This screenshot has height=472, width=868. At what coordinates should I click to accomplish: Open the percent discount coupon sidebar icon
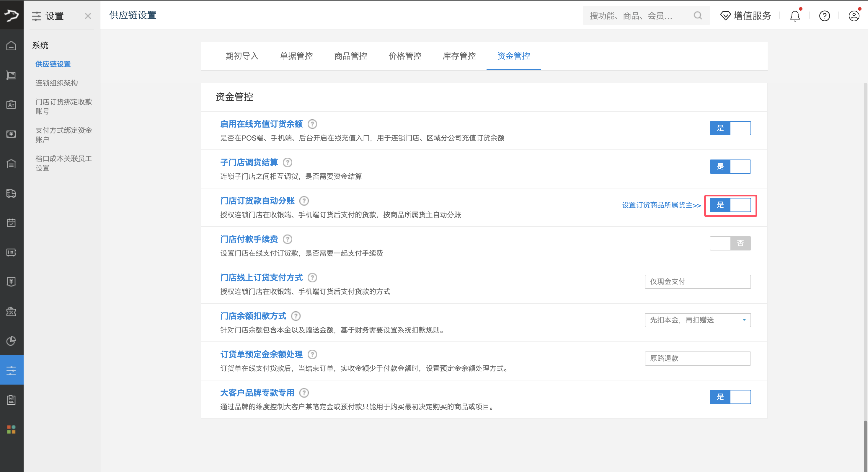click(x=12, y=312)
